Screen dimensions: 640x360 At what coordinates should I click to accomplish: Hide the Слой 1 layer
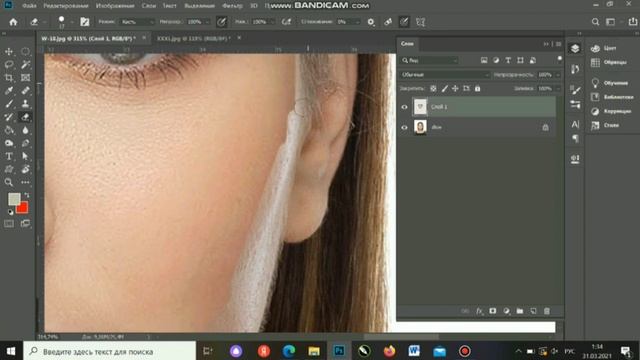[x=404, y=107]
